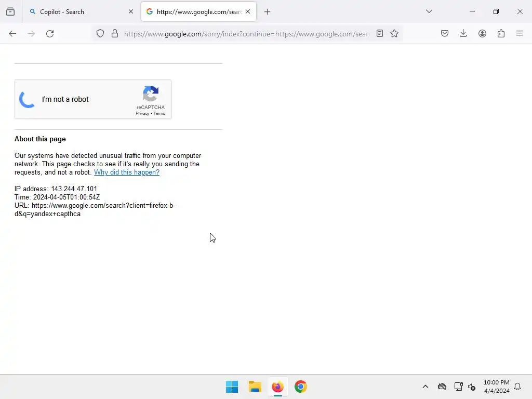
Task: Select the google.com search tab
Action: (x=198, y=11)
